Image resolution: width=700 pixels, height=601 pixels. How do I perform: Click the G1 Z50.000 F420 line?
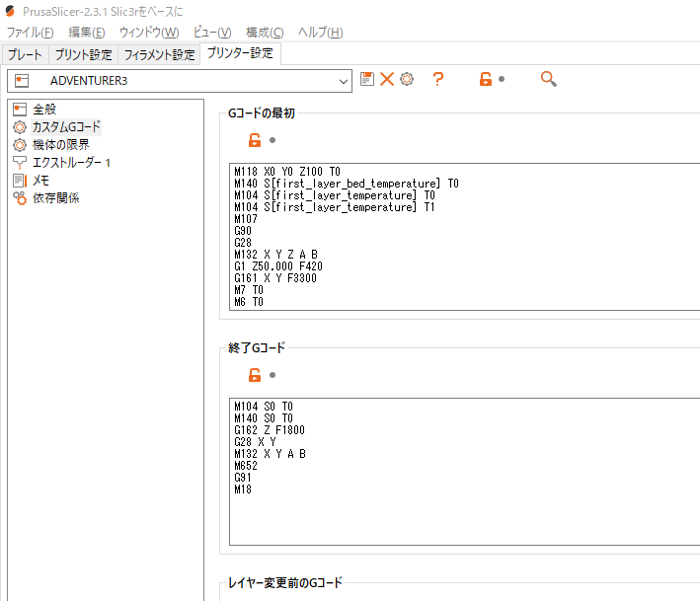click(278, 266)
